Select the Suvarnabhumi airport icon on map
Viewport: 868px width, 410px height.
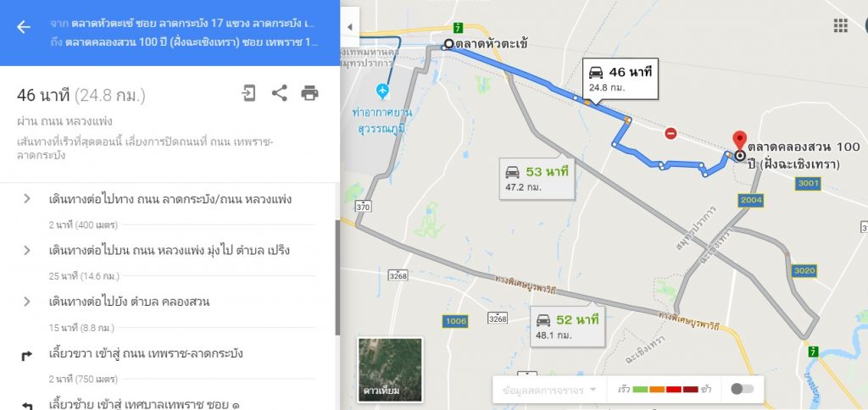tap(382, 90)
